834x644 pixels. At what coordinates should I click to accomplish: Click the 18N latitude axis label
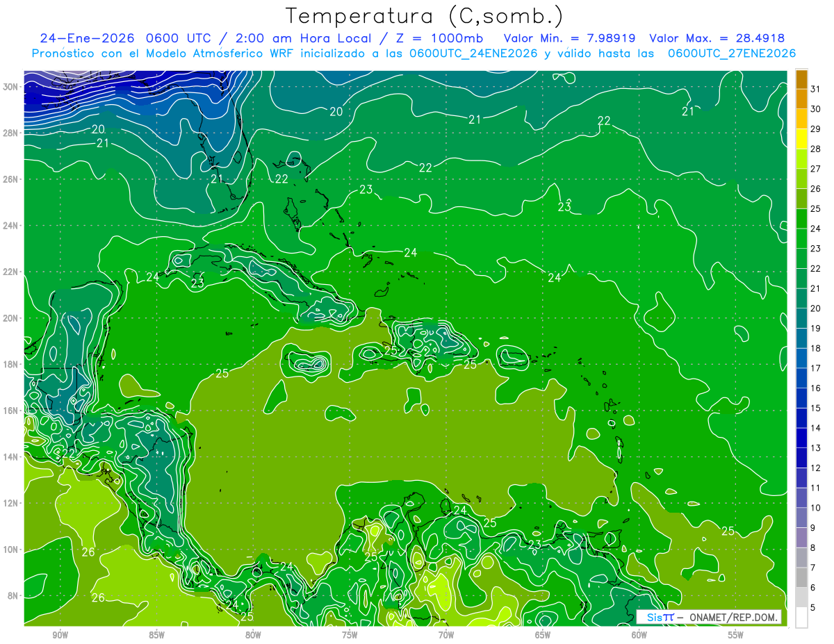click(x=12, y=364)
